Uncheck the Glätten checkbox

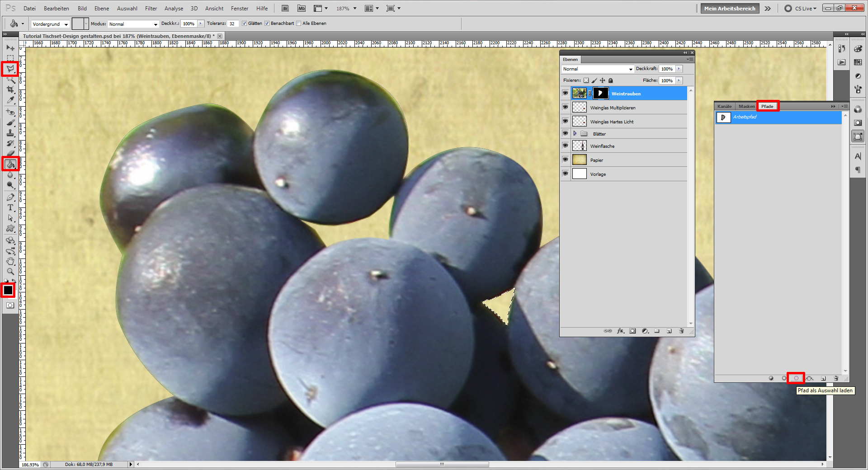pos(244,23)
